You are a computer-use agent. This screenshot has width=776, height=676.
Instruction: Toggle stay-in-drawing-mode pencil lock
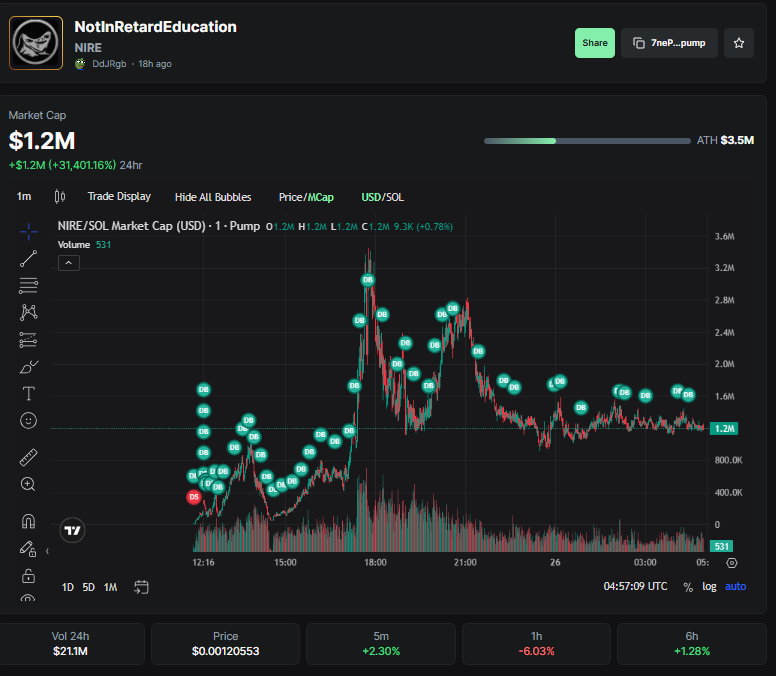(x=29, y=548)
